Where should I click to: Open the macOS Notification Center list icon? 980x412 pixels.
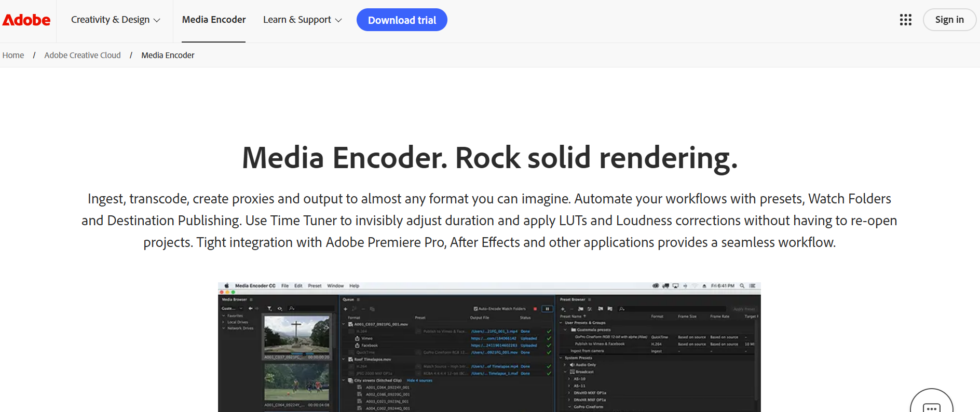[752, 286]
